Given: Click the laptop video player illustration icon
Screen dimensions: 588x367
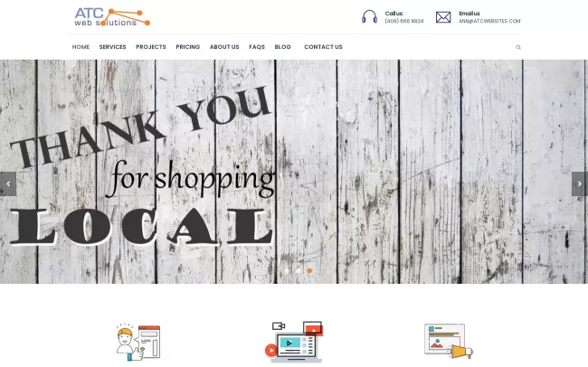Looking at the screenshot, I should (294, 342).
